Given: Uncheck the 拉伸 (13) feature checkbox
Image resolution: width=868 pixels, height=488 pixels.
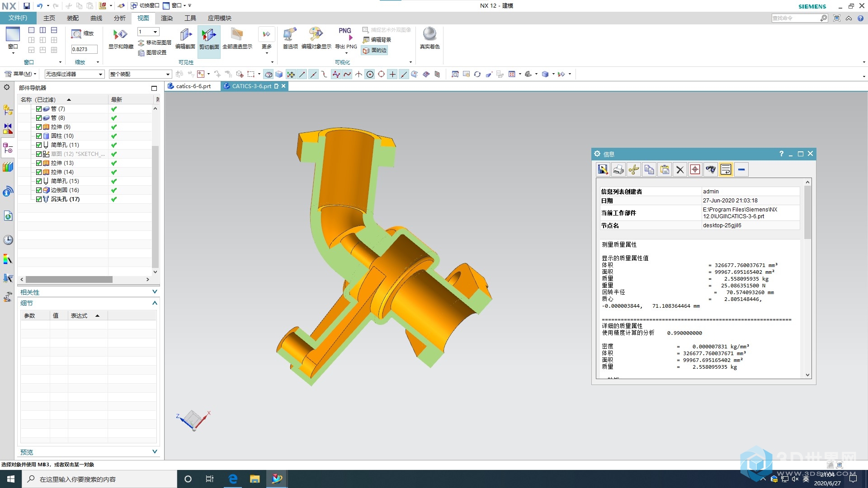Looking at the screenshot, I should point(39,163).
